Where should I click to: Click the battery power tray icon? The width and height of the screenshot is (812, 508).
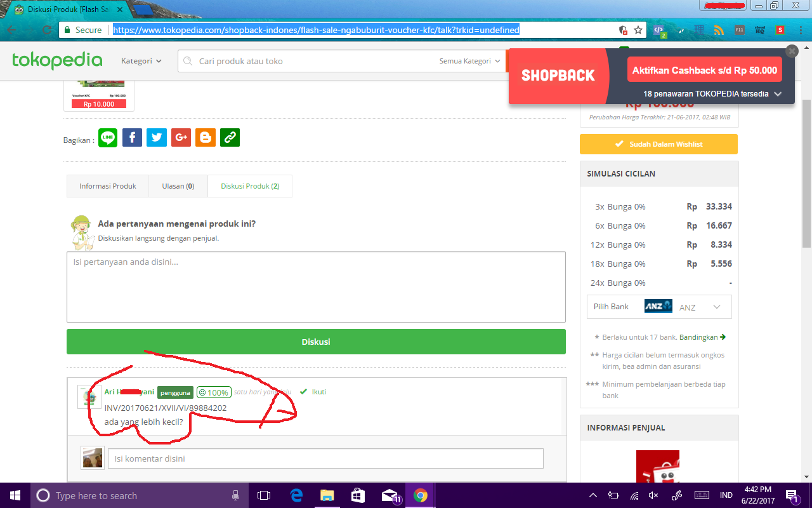click(x=613, y=495)
